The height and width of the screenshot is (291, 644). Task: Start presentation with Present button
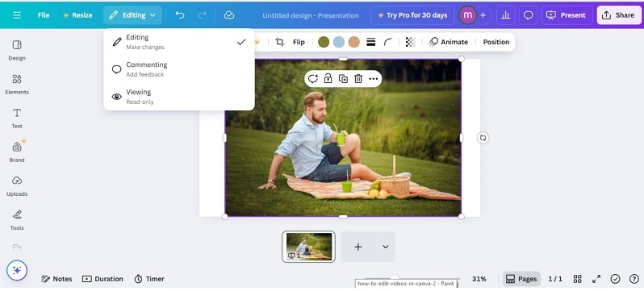[567, 15]
